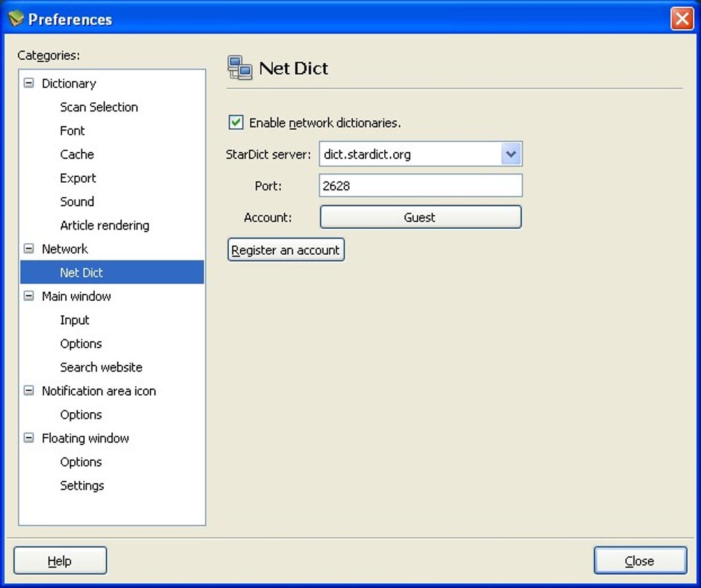Select Cache category
Viewport: 701px width, 588px height.
click(x=77, y=155)
